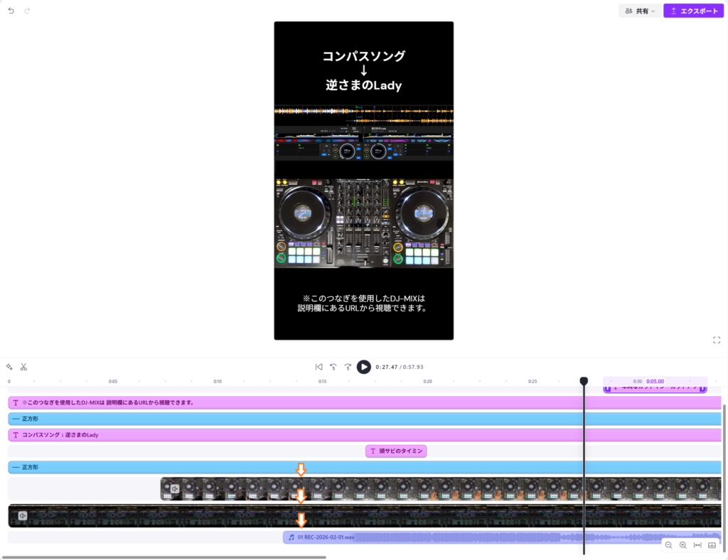
Task: Select the 頭サビのタイミン text clip
Action: 396,451
